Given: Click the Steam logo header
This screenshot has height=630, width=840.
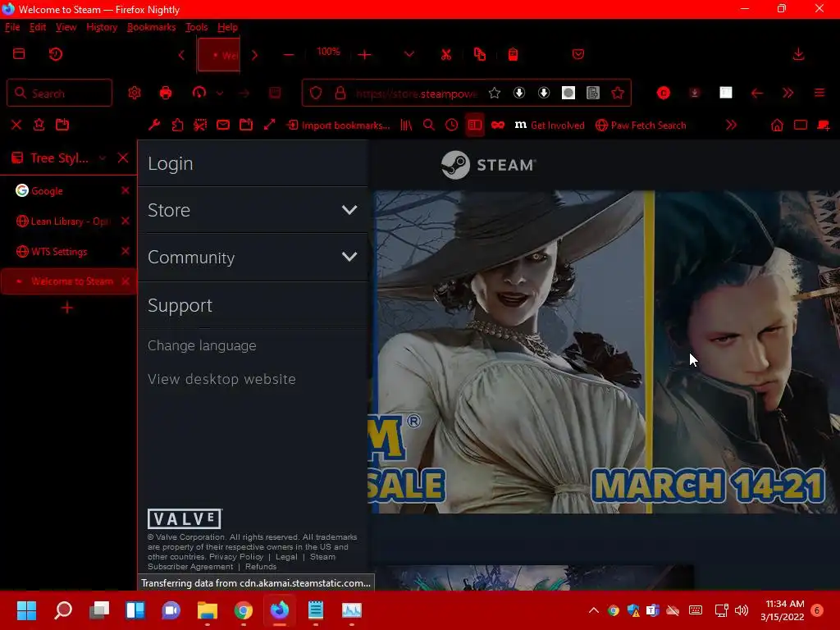Looking at the screenshot, I should coord(488,164).
